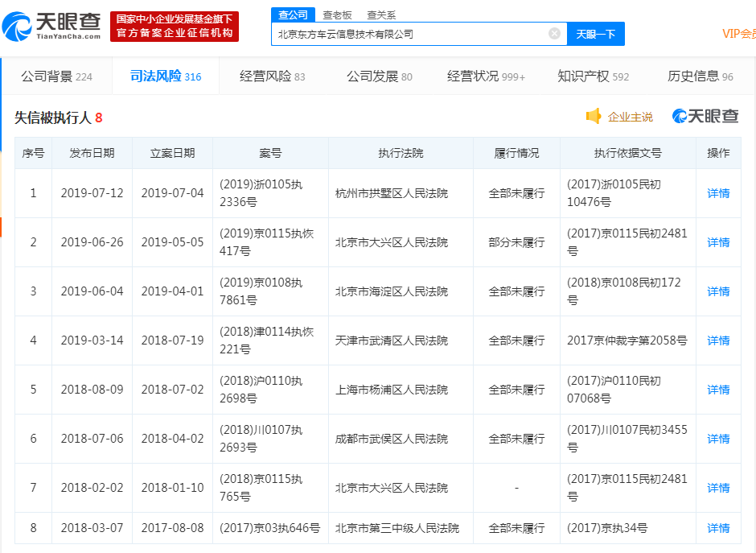
Task: Open the 经营状况 999+ tab
Action: point(486,76)
